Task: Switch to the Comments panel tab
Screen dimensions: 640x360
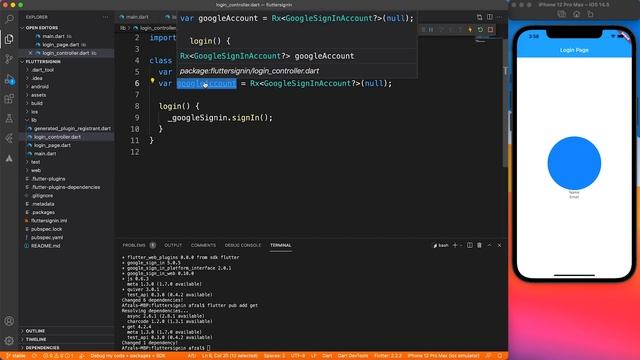Action: [203, 245]
